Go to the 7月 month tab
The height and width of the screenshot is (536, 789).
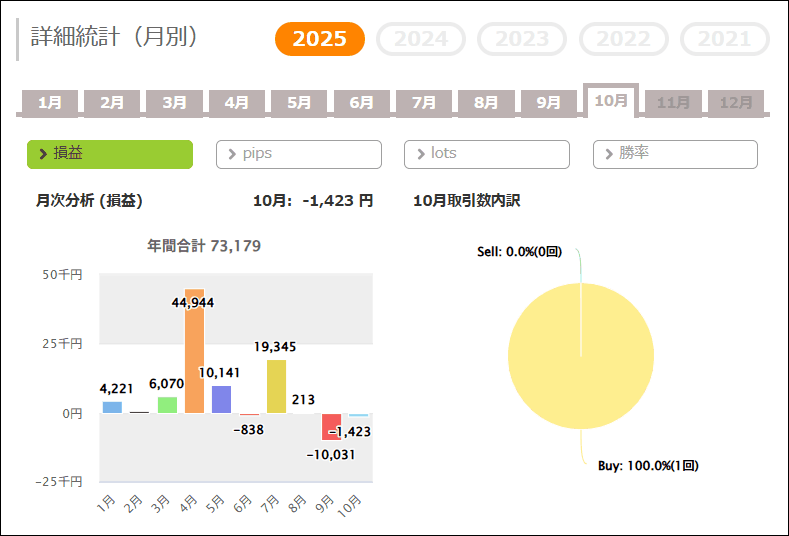click(x=424, y=102)
